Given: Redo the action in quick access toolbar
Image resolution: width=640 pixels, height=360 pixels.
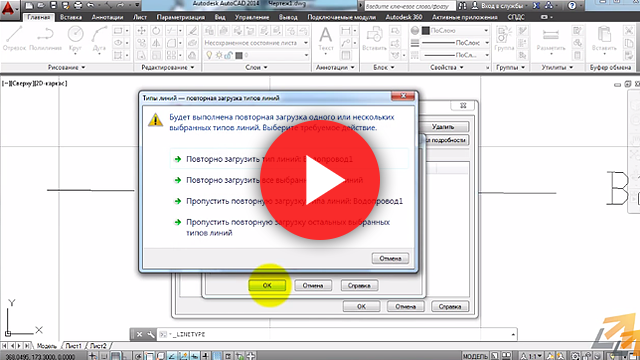Looking at the screenshot, I should coord(120,6).
